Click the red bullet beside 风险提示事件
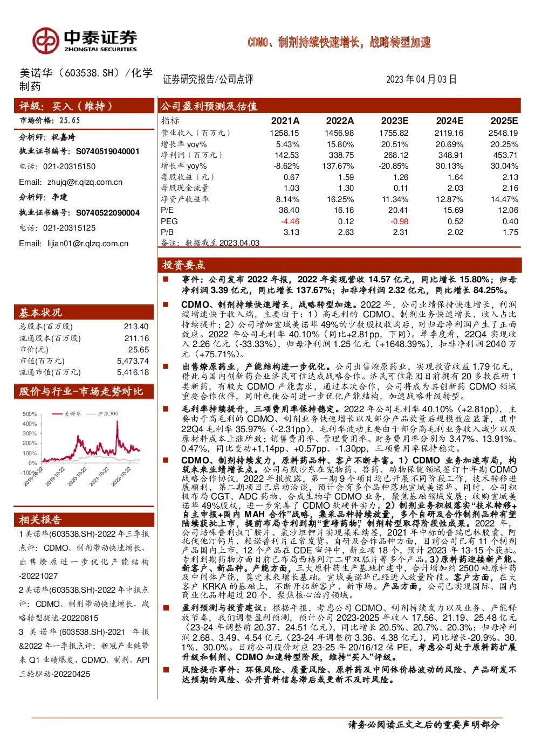Viewport: 535px width, 756px height. (x=166, y=670)
